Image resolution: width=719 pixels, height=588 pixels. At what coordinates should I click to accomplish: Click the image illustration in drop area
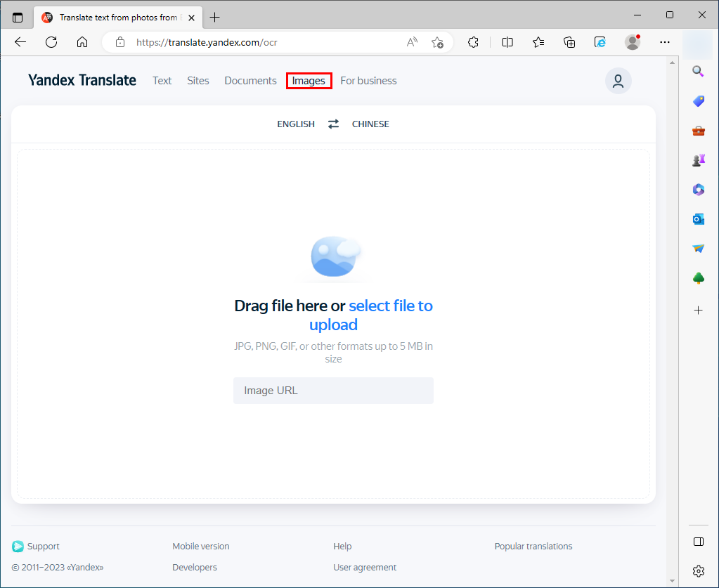335,256
